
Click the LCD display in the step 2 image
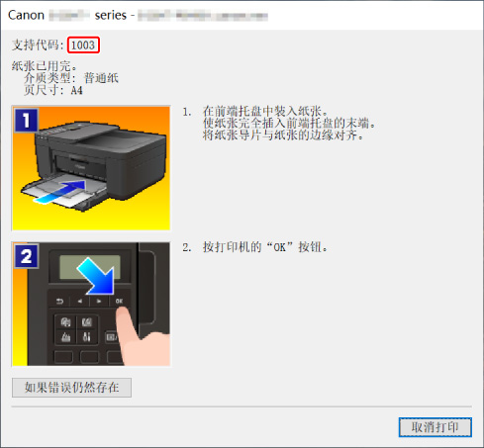point(90,267)
